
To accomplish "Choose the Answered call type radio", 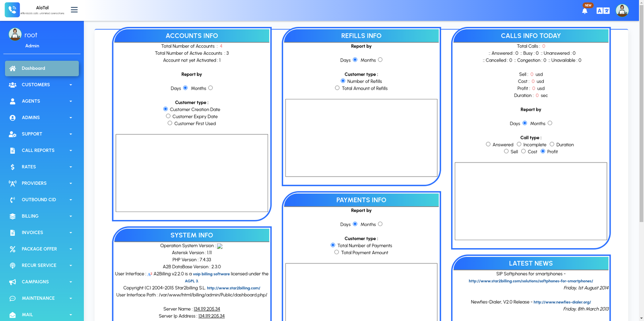I will (x=488, y=144).
